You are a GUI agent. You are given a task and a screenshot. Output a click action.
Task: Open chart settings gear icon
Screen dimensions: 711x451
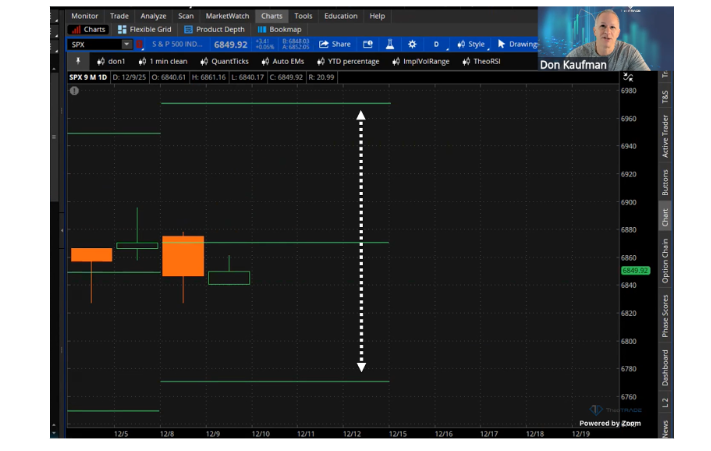click(412, 44)
